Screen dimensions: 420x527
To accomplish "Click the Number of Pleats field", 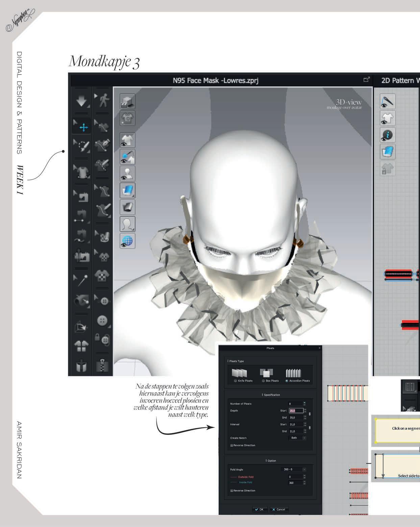I will tap(296, 404).
